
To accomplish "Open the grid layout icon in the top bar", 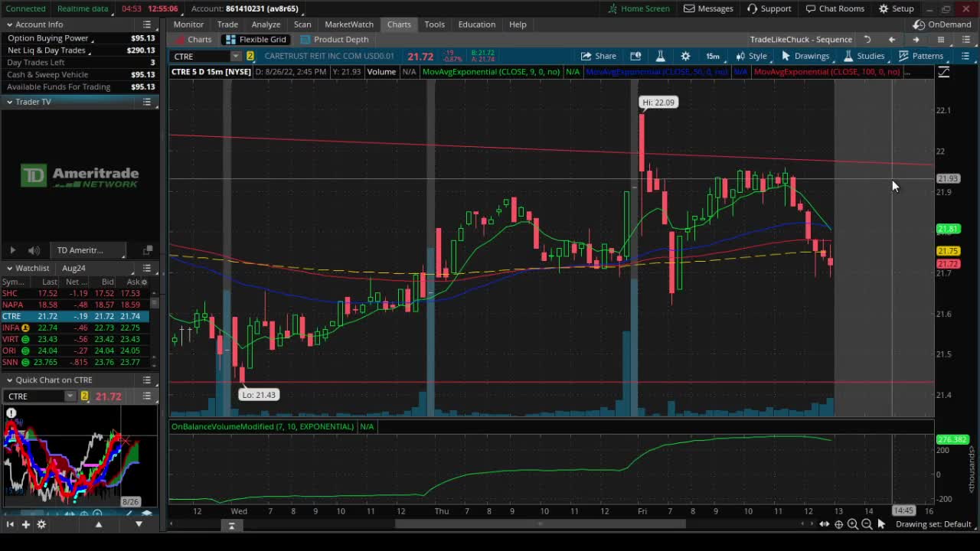I will coord(940,40).
